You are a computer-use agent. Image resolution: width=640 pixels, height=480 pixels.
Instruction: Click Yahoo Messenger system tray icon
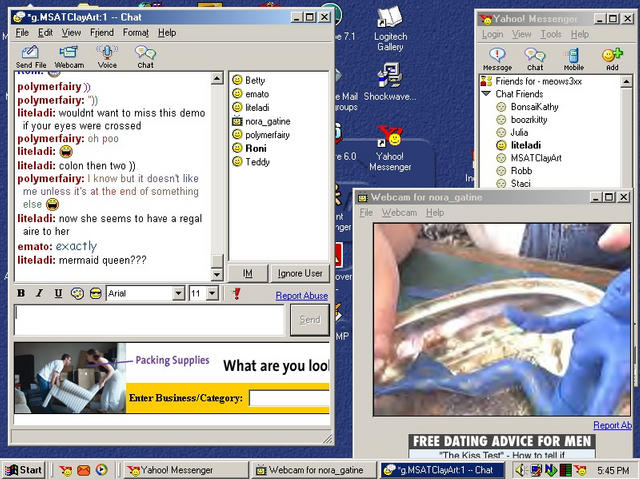[x=580, y=470]
